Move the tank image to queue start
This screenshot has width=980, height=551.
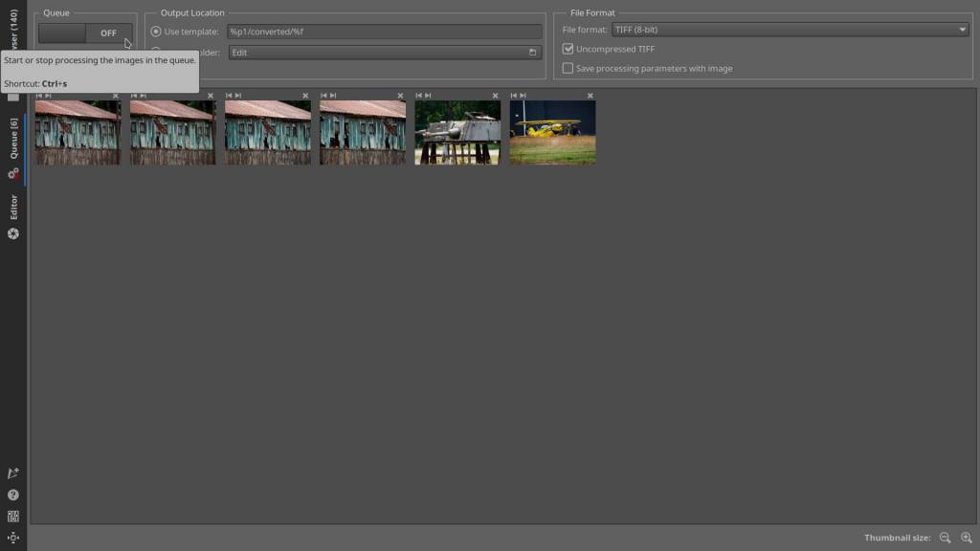(x=419, y=96)
